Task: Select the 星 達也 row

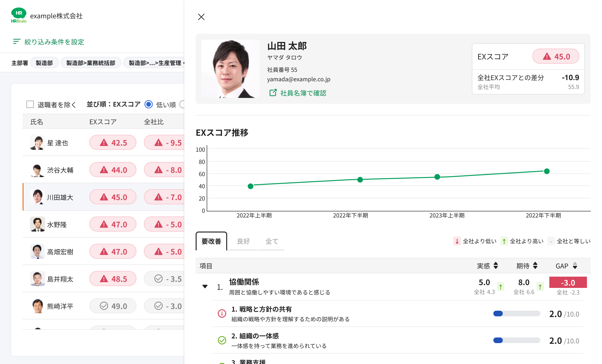Action: (103, 142)
